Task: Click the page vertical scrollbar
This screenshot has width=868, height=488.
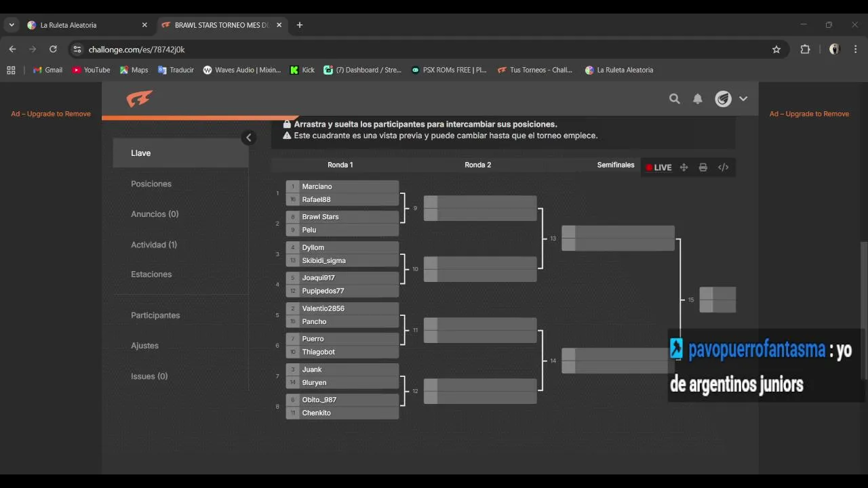Action: pyautogui.click(x=864, y=312)
